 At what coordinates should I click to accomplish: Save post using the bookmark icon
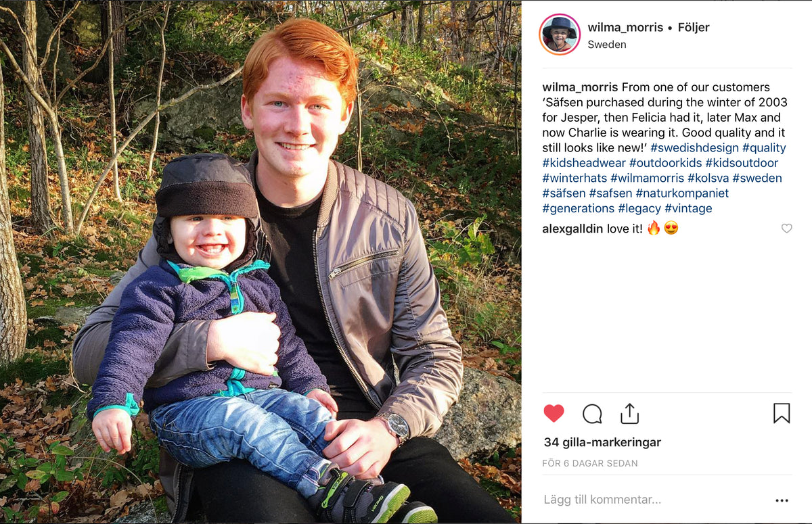pyautogui.click(x=782, y=413)
